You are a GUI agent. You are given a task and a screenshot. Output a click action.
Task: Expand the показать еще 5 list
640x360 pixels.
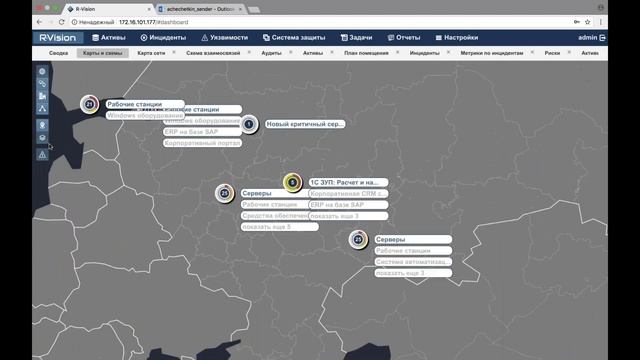click(280, 227)
